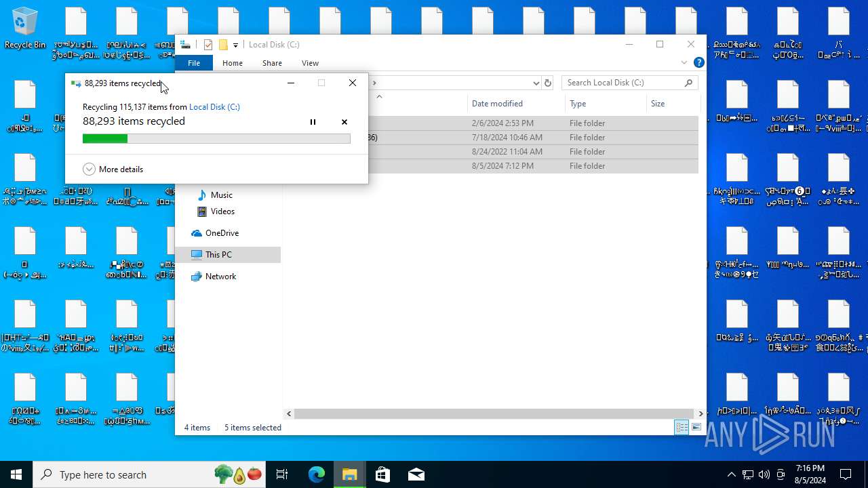The image size is (868, 488).
Task: Open Task View from the taskbar
Action: point(282,474)
